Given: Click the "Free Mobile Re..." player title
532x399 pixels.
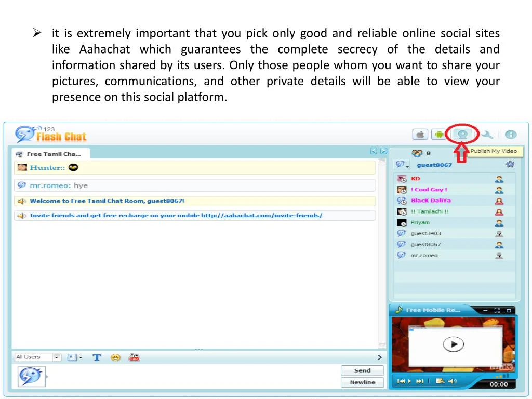Looking at the screenshot, I should (433, 310).
